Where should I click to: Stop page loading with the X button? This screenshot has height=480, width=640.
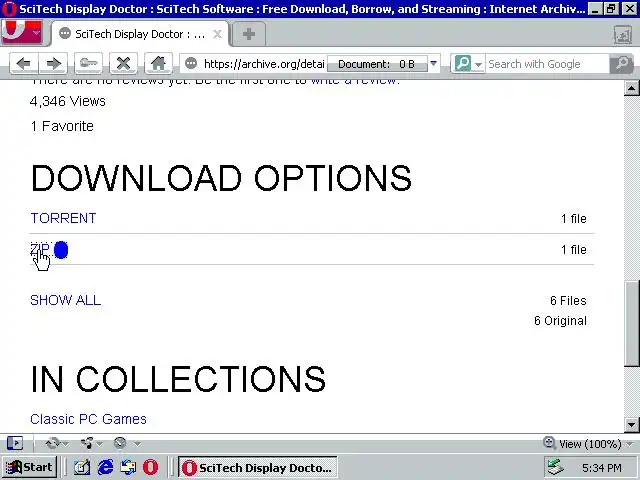point(123,64)
